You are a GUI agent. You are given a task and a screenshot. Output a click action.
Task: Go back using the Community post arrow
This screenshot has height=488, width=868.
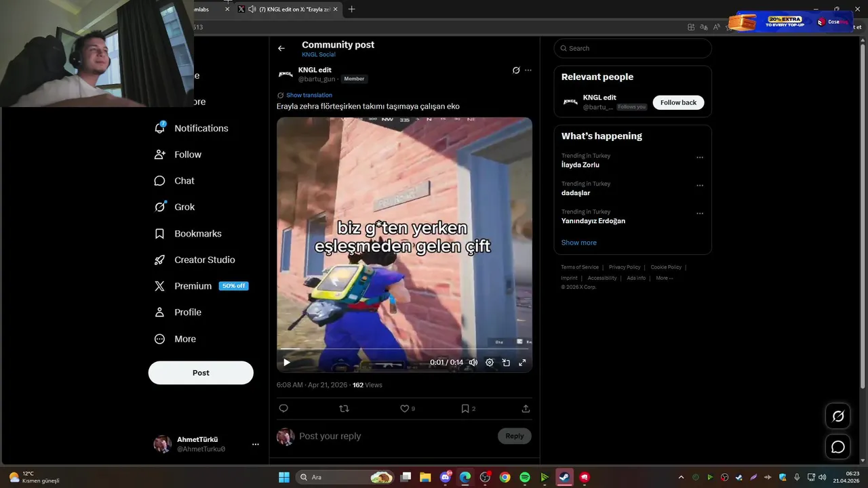pyautogui.click(x=281, y=48)
